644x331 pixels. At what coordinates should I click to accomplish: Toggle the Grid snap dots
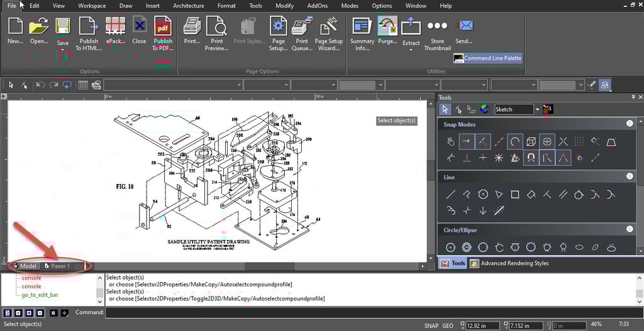point(579,141)
